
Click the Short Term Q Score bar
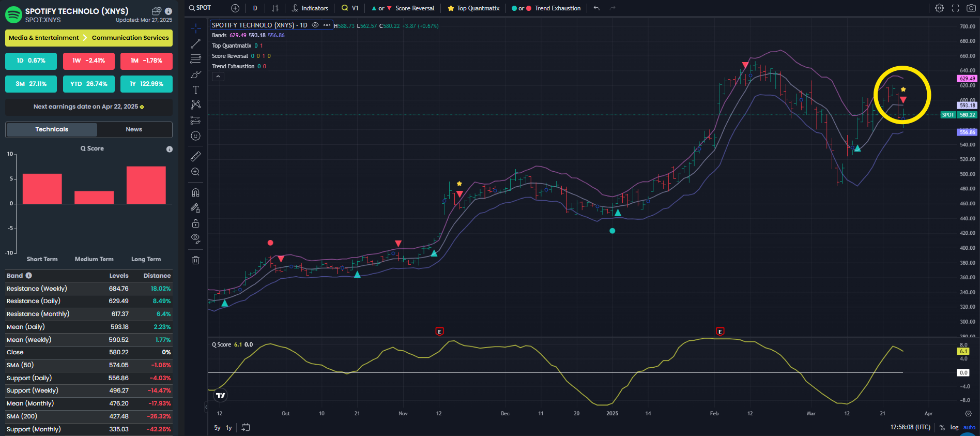pyautogui.click(x=42, y=189)
